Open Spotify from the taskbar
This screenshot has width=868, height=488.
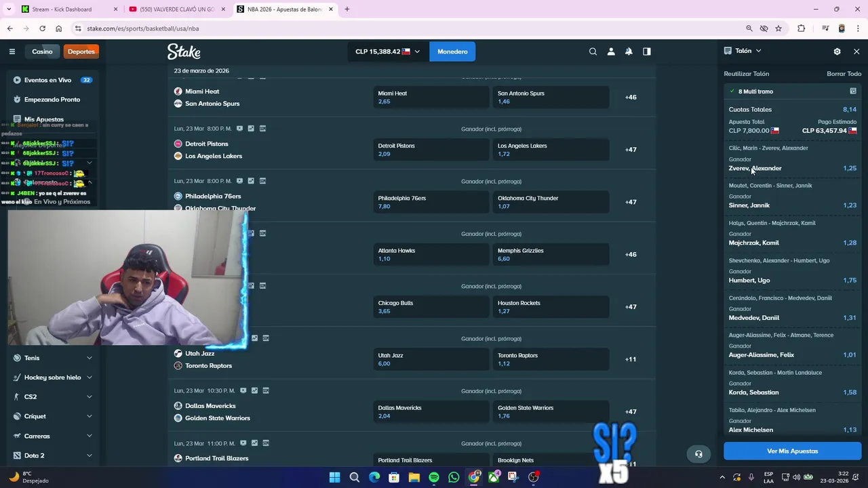pos(434,477)
